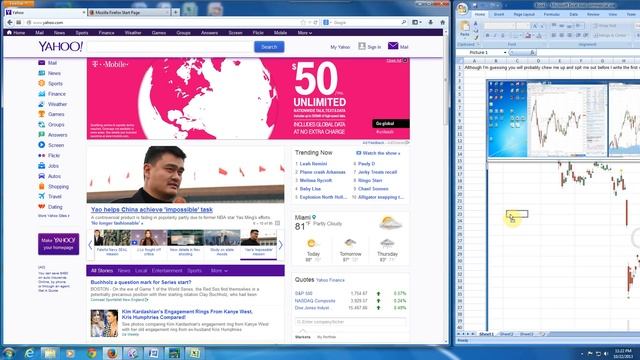Click Merge & Center in Excel ribbon
This screenshot has width=640, height=360.
point(611,36)
